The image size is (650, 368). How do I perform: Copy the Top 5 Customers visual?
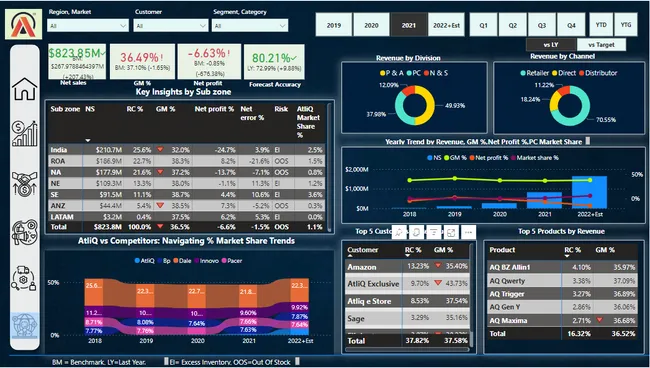point(416,232)
